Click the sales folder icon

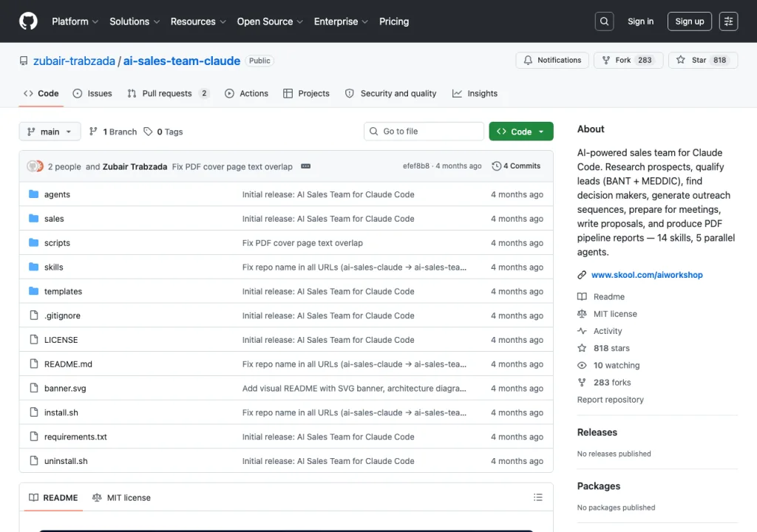point(33,218)
